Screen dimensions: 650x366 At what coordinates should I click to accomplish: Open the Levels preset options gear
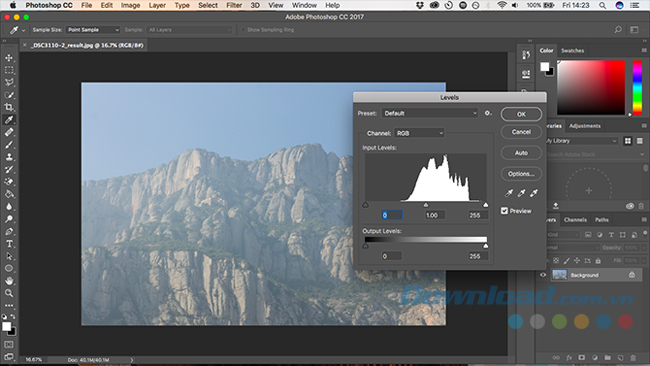coord(488,113)
